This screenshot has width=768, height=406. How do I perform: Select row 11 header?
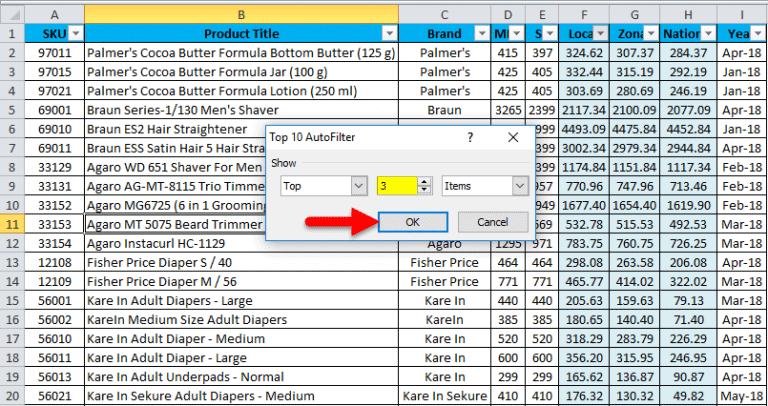(x=17, y=223)
